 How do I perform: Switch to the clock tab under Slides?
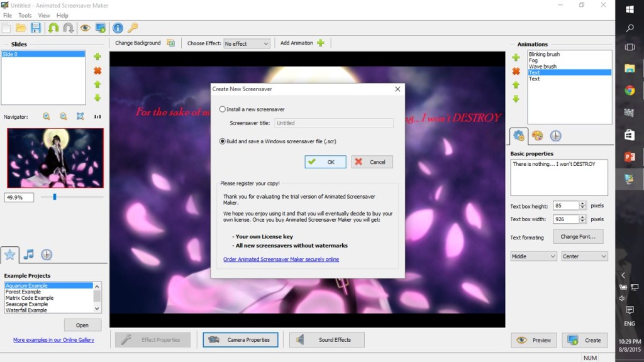(x=47, y=255)
